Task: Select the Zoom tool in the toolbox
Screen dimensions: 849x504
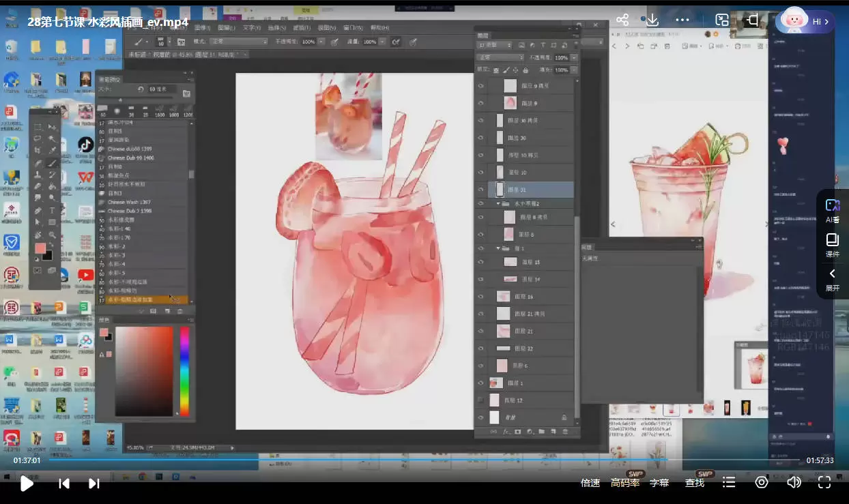Action: pyautogui.click(x=53, y=235)
